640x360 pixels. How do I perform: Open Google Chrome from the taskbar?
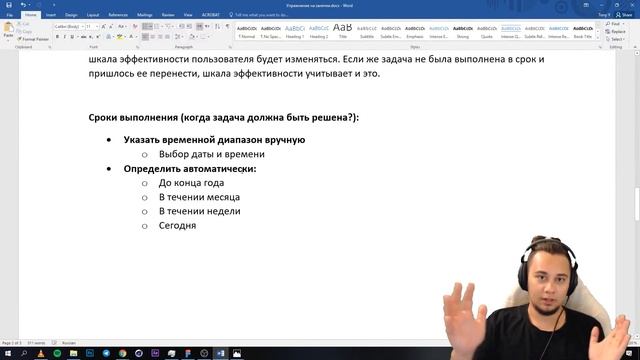tap(122, 353)
